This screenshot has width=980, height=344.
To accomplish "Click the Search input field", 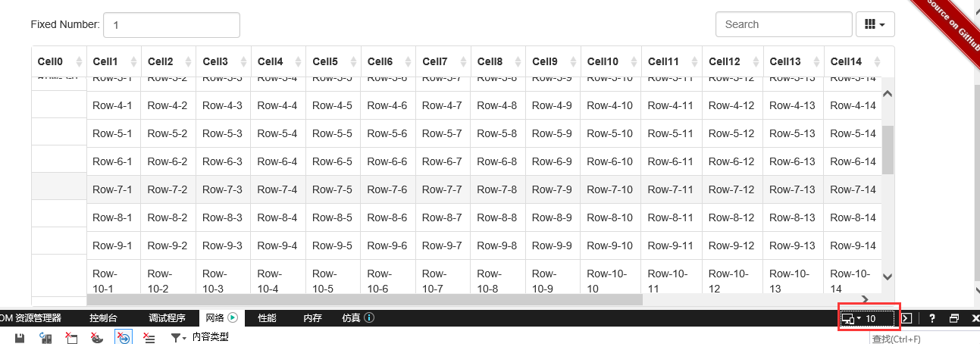I will click(784, 24).
